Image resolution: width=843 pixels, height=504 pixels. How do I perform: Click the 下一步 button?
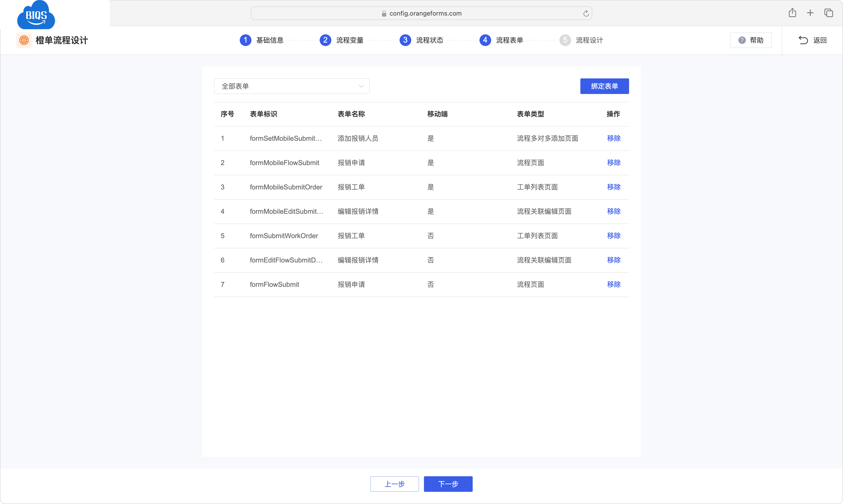click(x=448, y=484)
